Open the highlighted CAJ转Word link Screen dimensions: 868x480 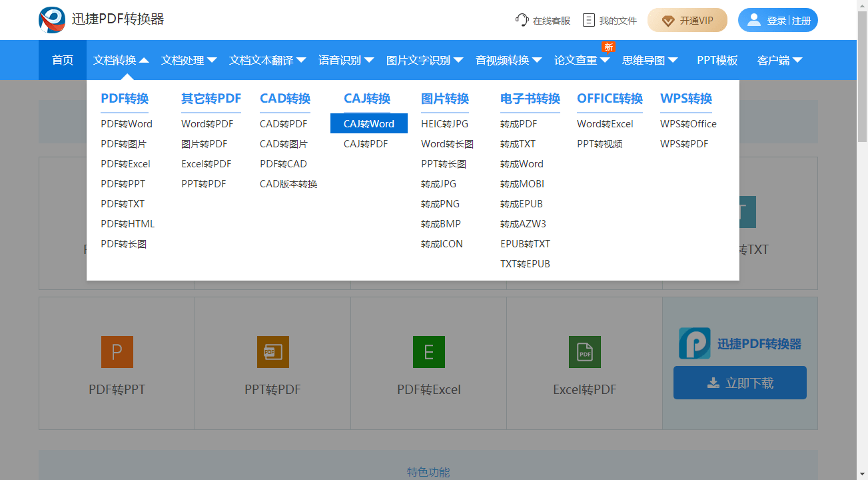coord(369,123)
